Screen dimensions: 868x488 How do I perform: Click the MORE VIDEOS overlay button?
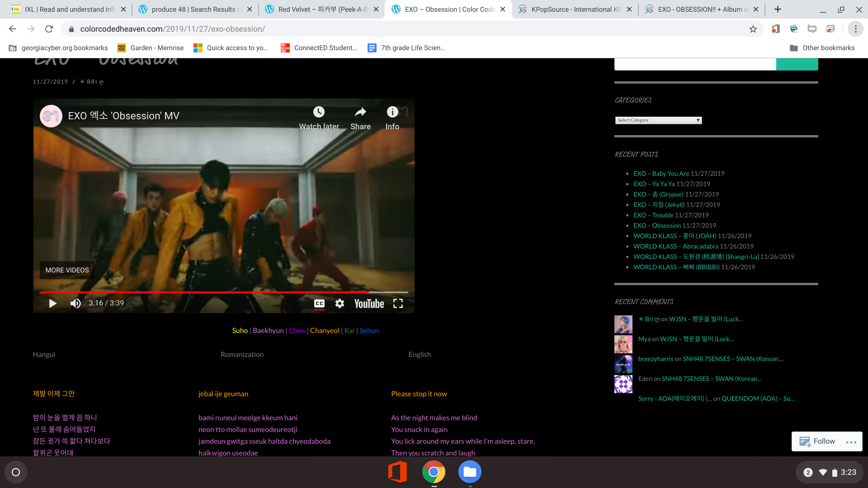pos(67,270)
